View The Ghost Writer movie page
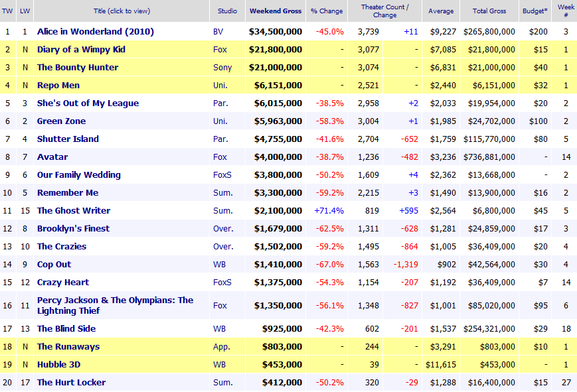This screenshot has width=577, height=392. 74,211
